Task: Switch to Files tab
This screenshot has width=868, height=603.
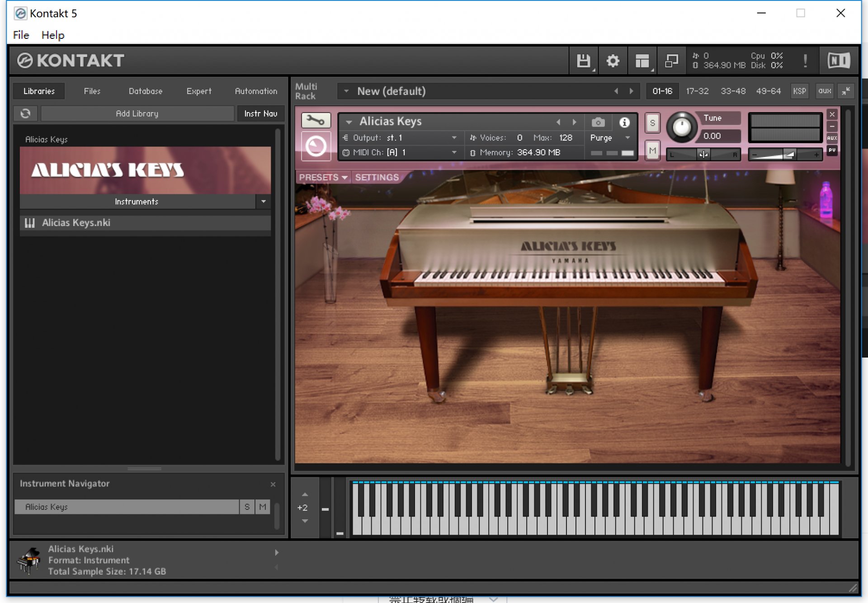Action: 92,91
